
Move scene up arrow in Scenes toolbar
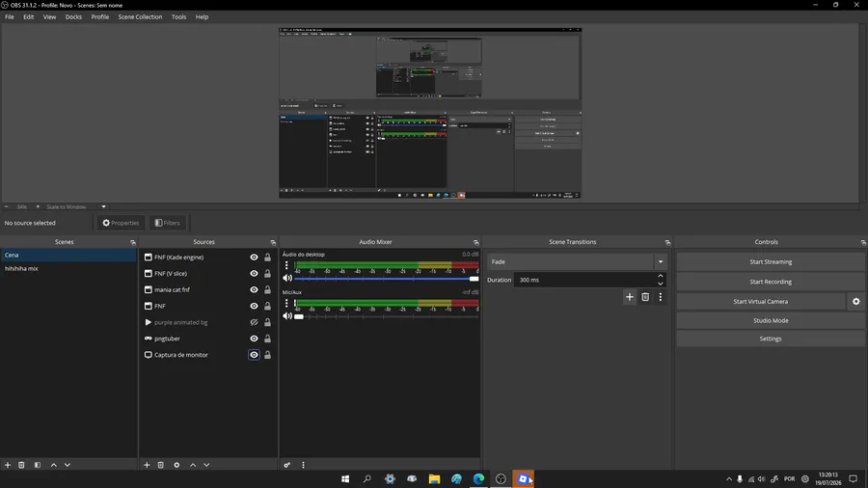(54, 465)
